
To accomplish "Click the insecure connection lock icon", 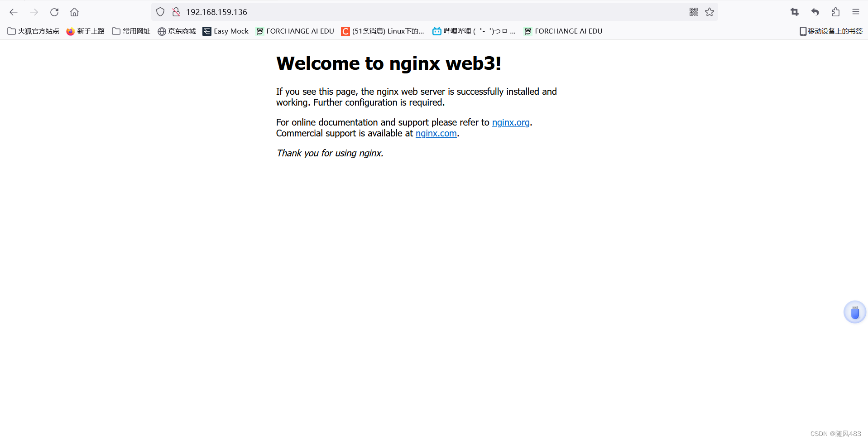I will pos(176,12).
